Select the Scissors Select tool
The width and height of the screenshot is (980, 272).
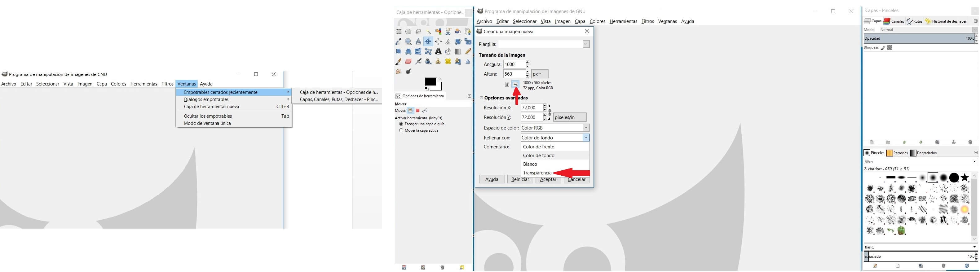tap(448, 32)
